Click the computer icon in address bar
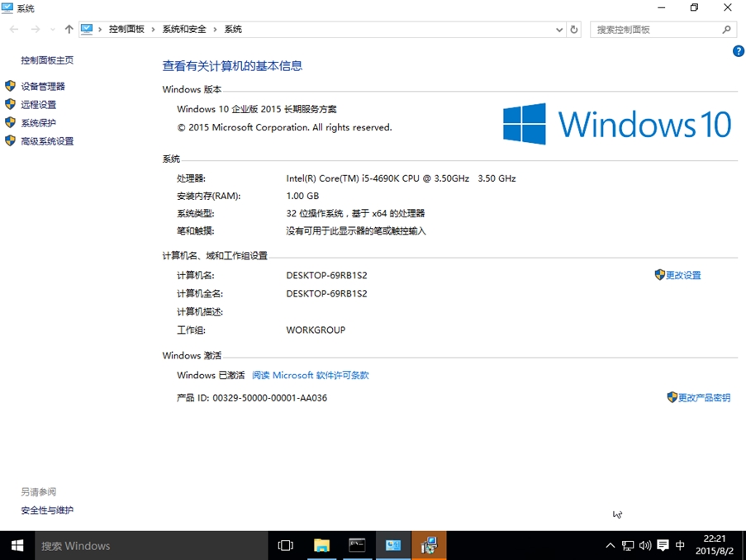The image size is (746, 560). click(87, 30)
